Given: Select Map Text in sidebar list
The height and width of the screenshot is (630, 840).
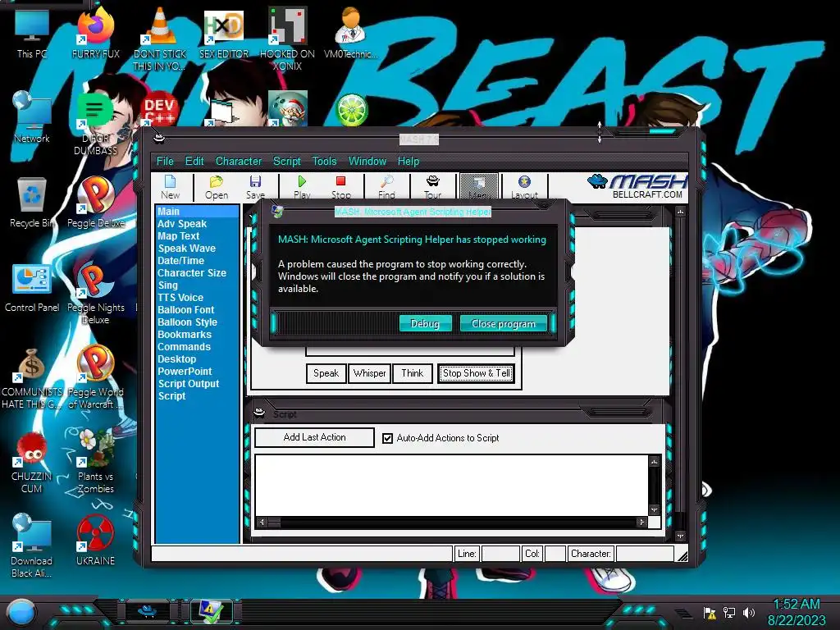Looking at the screenshot, I should 178,236.
